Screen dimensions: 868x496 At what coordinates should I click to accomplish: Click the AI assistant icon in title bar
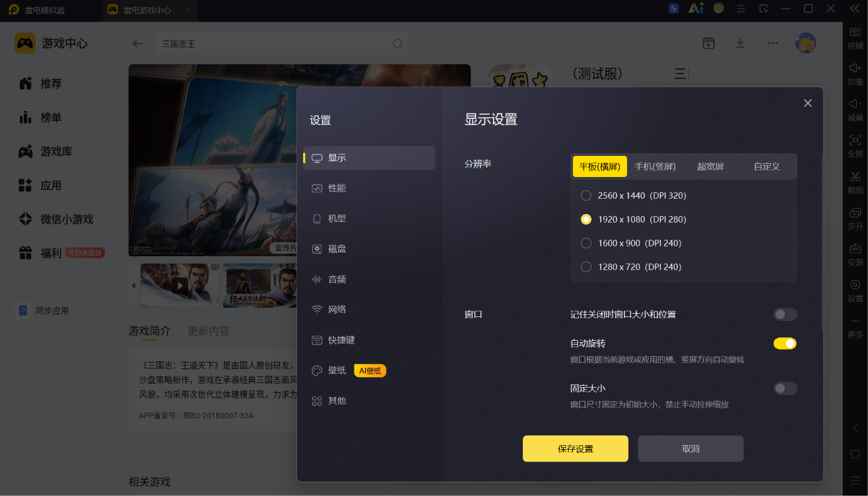(696, 9)
